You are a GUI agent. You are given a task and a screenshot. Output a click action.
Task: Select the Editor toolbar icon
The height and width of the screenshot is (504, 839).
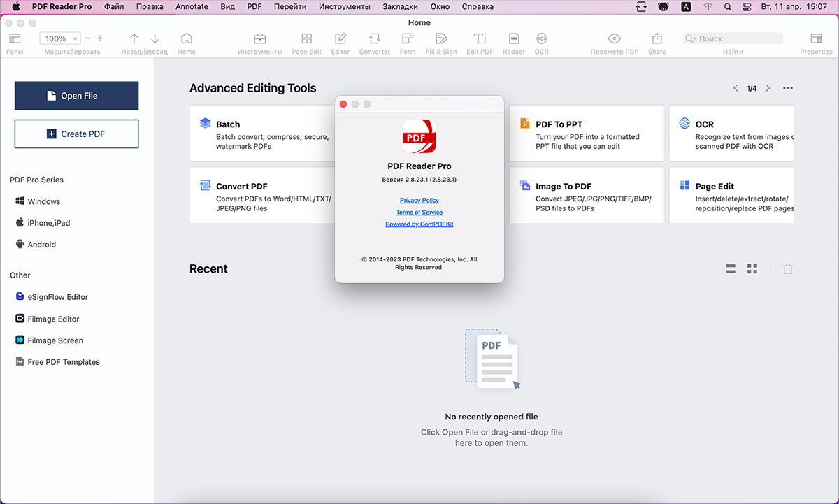340,38
